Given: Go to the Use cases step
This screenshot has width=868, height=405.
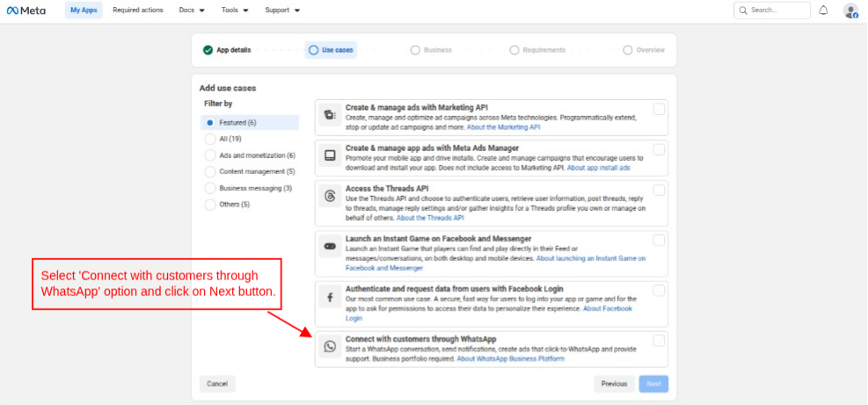Looking at the screenshot, I should [x=331, y=50].
